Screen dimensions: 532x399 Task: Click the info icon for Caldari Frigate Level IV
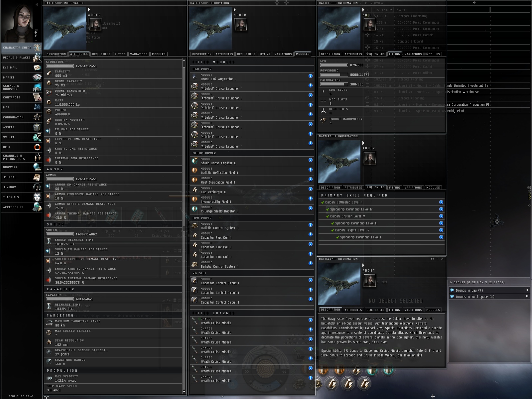tap(441, 230)
